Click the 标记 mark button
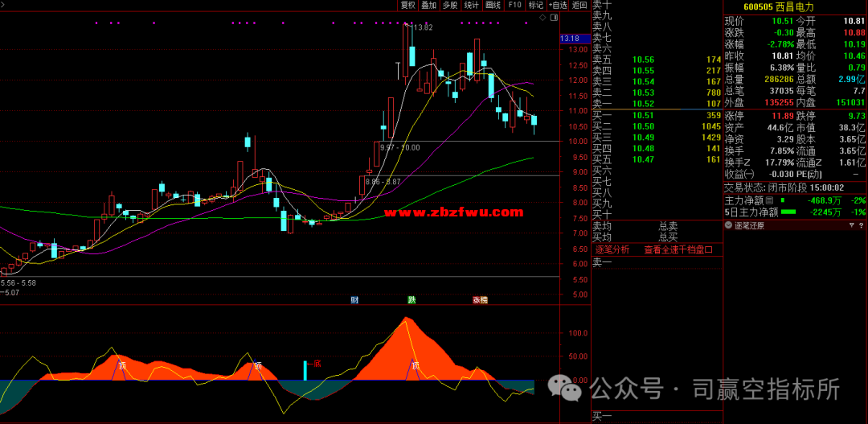Viewport: 868px width, 424px height. (535, 5)
